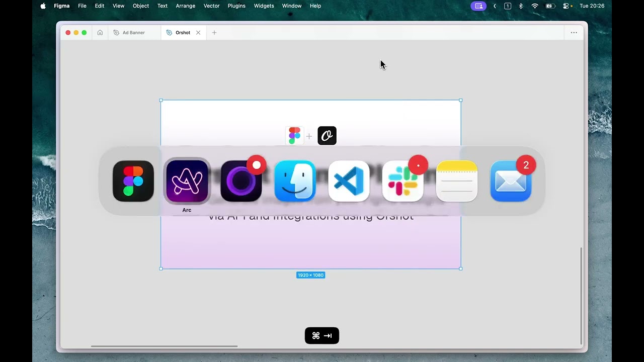Select Figma icon in app switcher
Viewport: 644px width, 362px height.
coord(133,181)
